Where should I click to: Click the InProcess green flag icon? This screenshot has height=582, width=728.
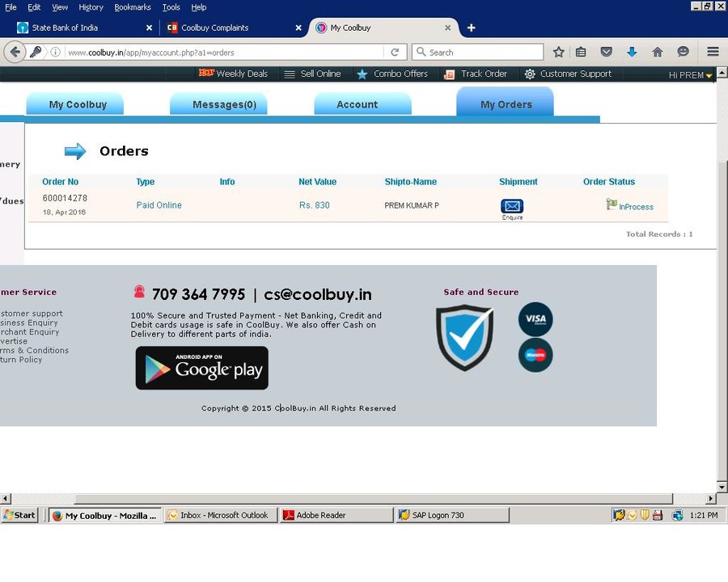click(612, 205)
